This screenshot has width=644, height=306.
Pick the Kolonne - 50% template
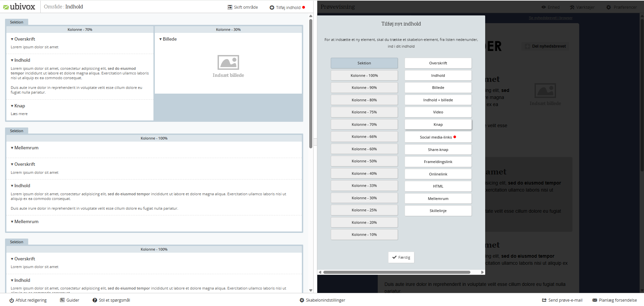[364, 161]
